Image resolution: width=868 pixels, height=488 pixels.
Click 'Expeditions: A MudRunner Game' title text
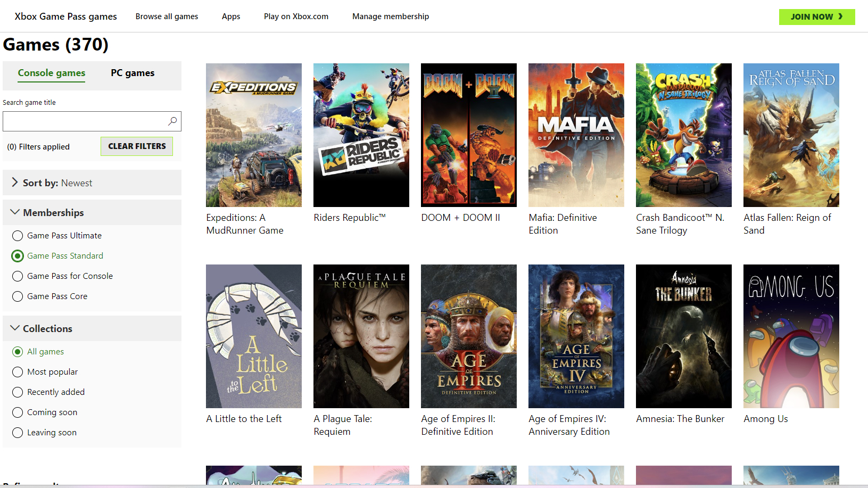(245, 224)
